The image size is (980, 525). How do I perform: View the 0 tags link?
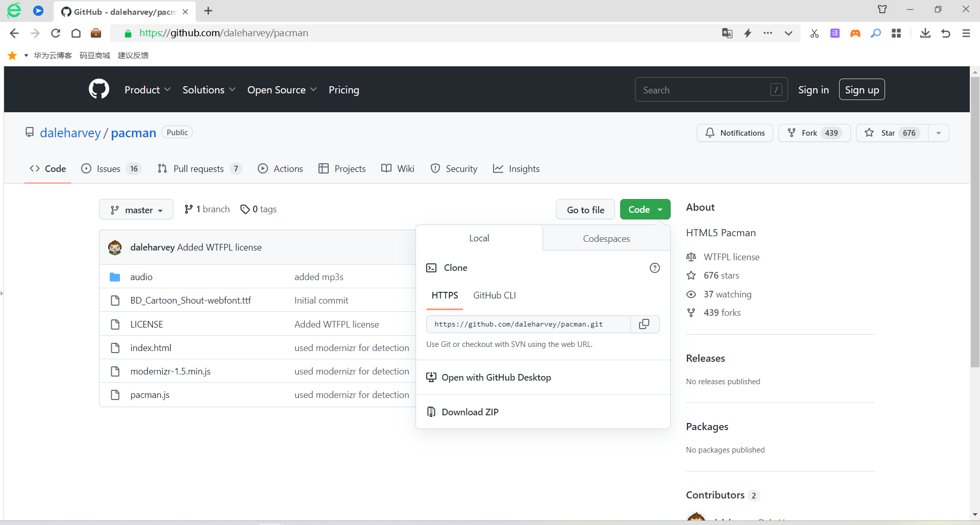click(259, 209)
